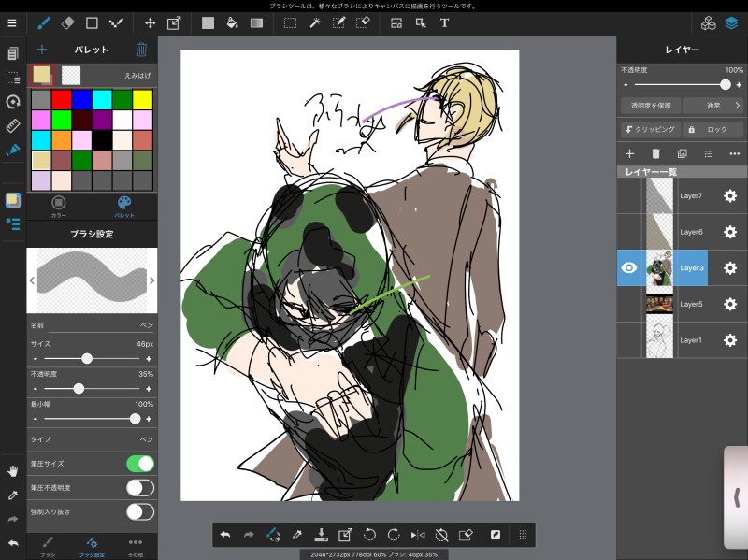Open the Other tab at bottom
The image size is (748, 560).
[136, 547]
